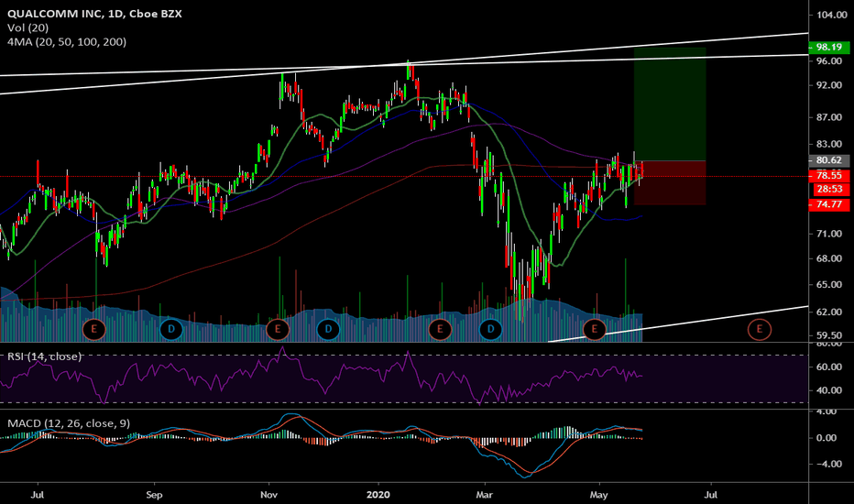Click the QUALCOMM INC, 1D, Cboe BZX title
The height and width of the screenshot is (504, 854).
94,14
